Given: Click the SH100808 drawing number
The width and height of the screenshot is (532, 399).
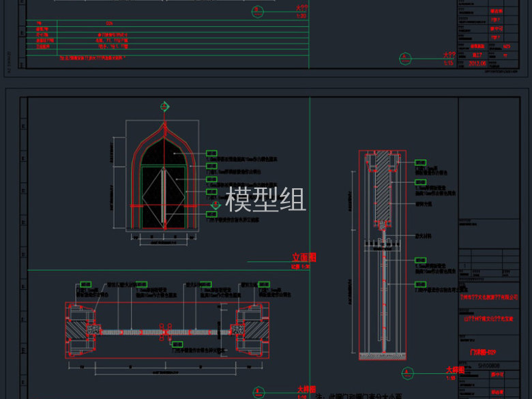Looking at the screenshot, I should pos(488,366).
